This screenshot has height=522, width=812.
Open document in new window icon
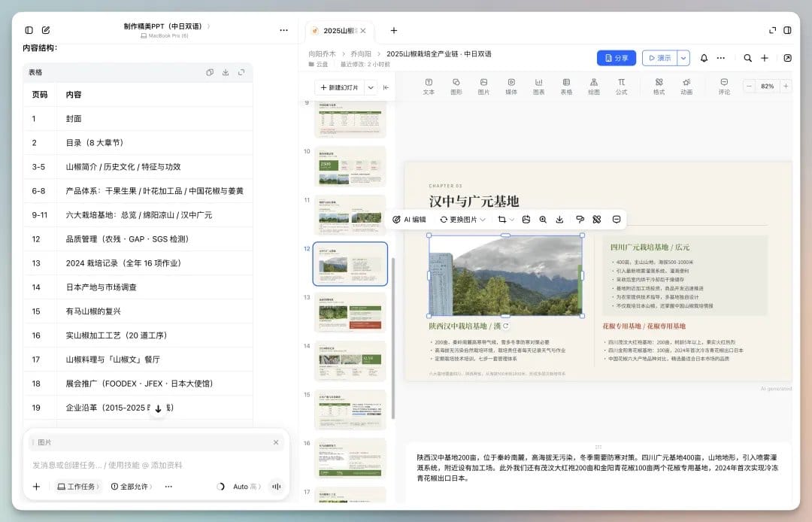coord(788,58)
